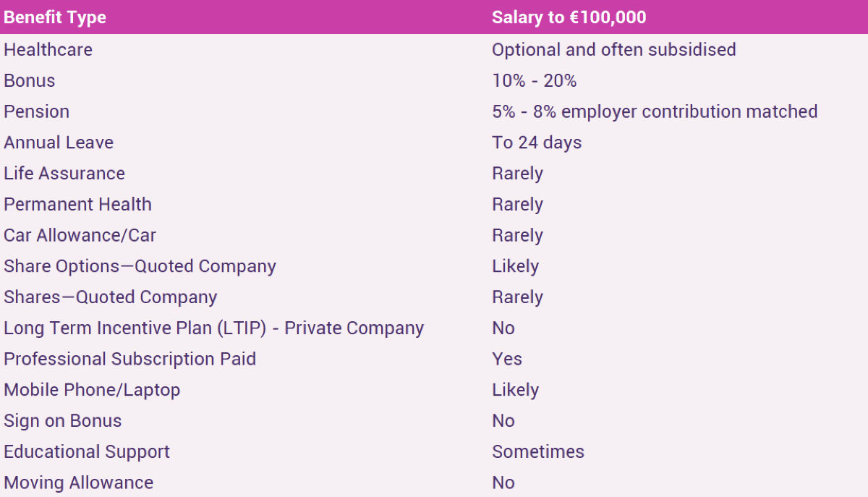Click the Educational Support label

click(x=87, y=452)
